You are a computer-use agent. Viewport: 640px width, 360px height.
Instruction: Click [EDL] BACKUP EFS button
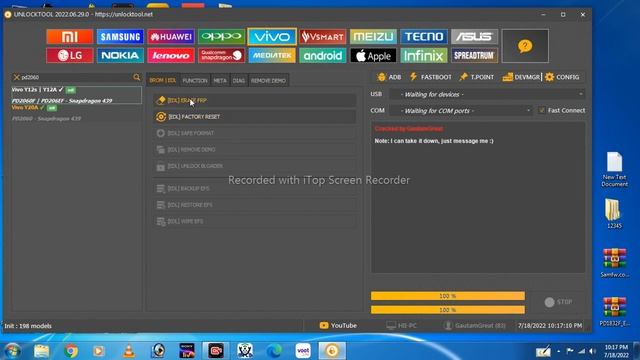(x=255, y=189)
